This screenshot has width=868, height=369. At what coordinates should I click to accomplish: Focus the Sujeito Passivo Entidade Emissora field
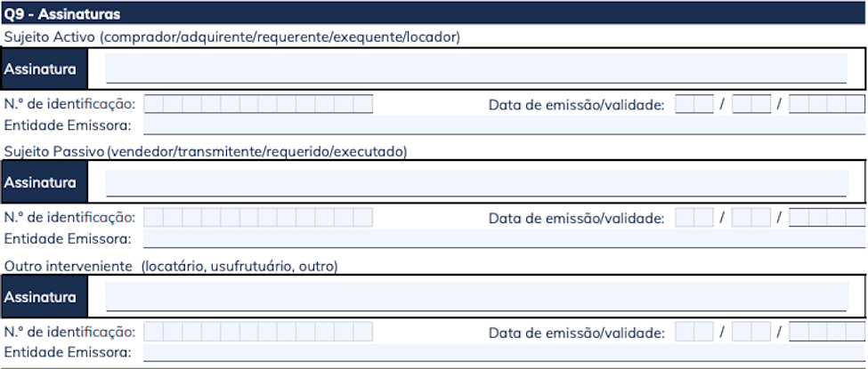point(504,238)
